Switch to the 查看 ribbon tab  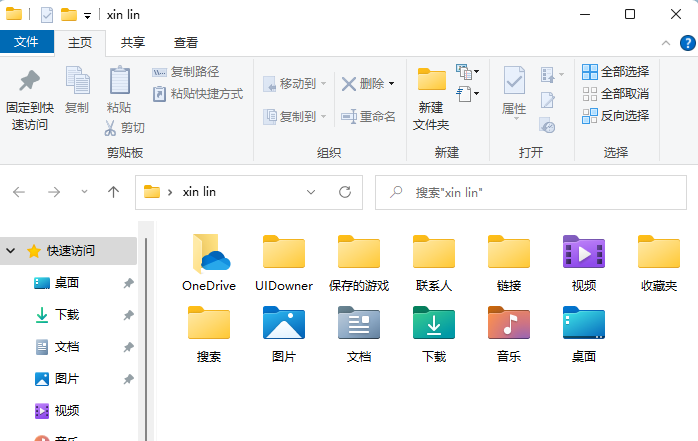186,42
